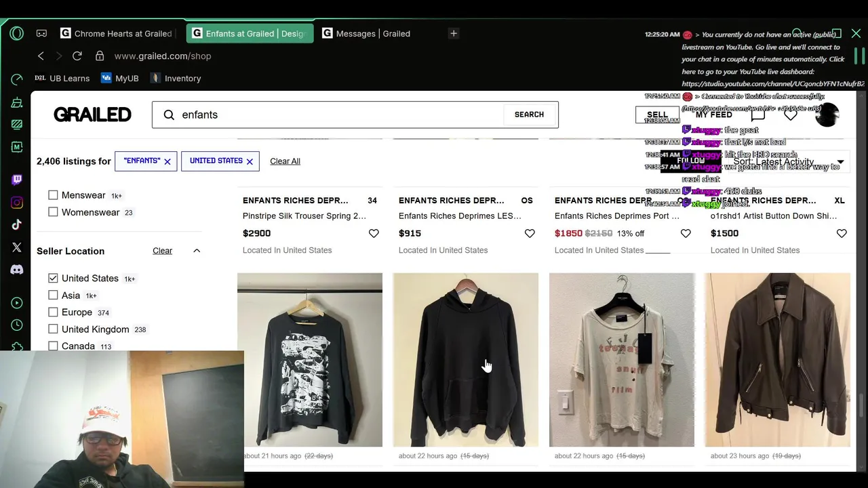
Task: Open GX Control speedometer in sidebar
Action: [x=17, y=80]
